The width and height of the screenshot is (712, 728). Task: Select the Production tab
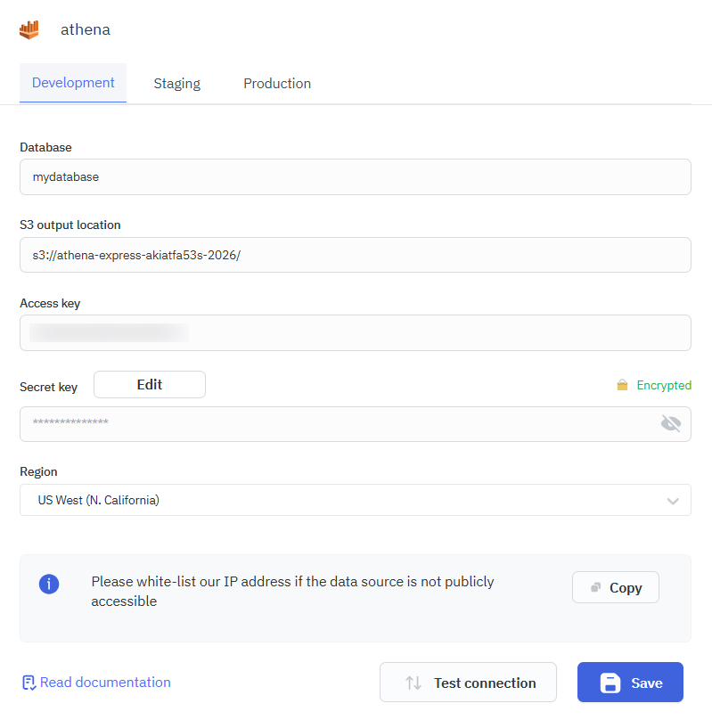(277, 84)
